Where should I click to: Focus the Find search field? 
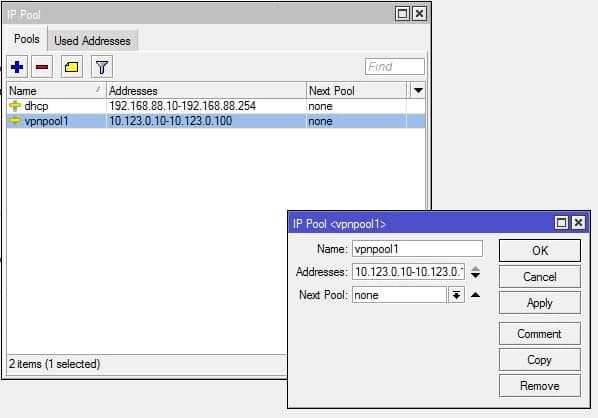(x=394, y=67)
